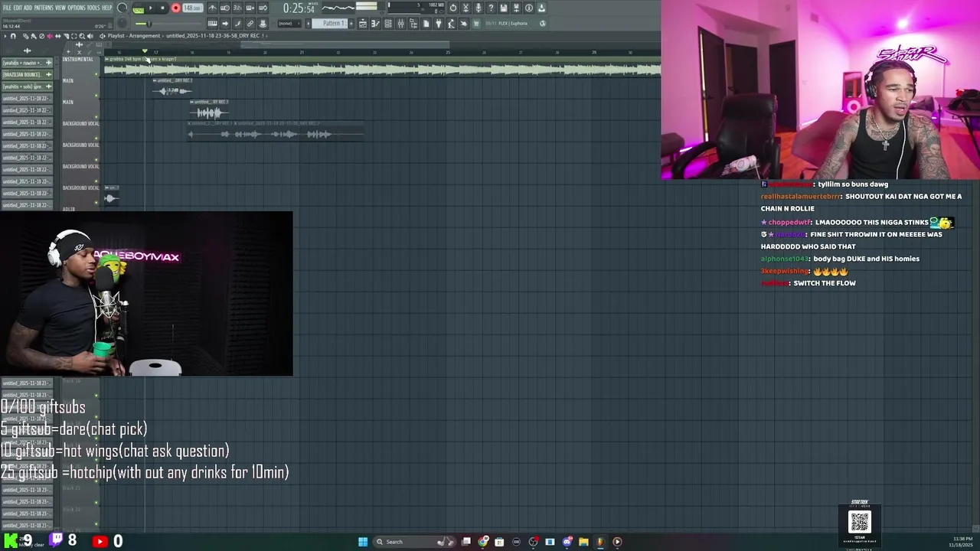Viewport: 980px width, 551px height.
Task: Open the Piano roll view icon
Action: point(375,24)
